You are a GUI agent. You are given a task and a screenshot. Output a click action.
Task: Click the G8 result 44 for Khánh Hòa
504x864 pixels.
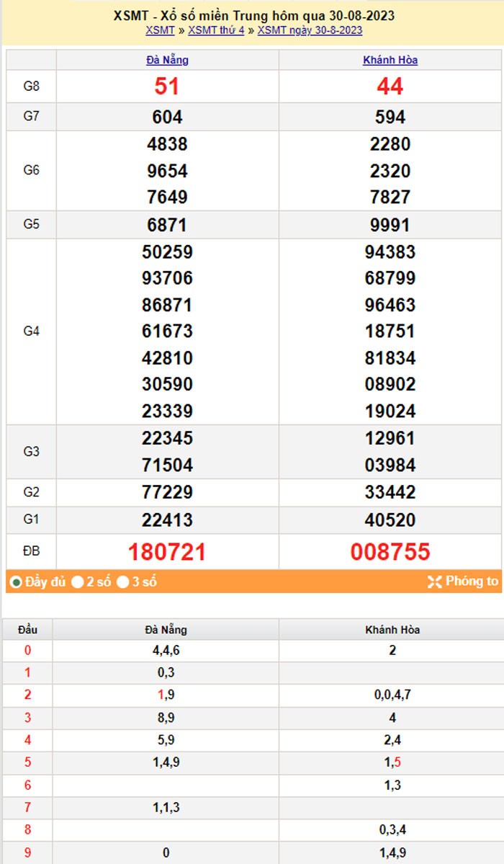[390, 86]
